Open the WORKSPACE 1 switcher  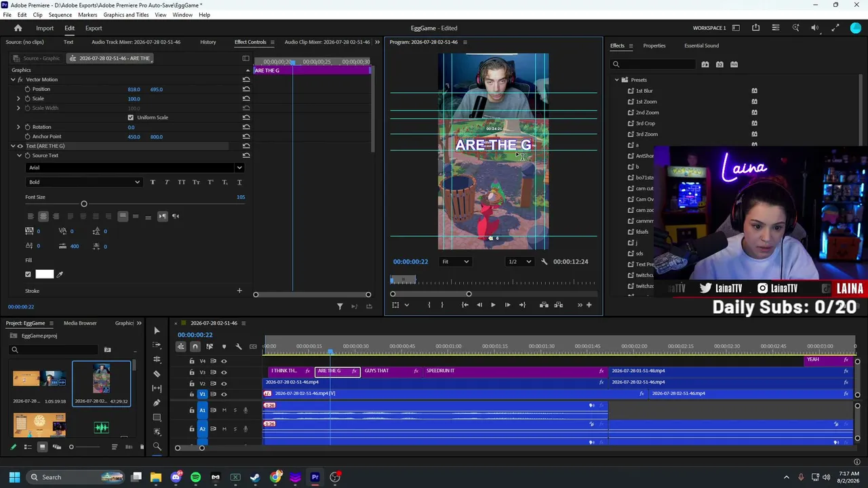[709, 28]
